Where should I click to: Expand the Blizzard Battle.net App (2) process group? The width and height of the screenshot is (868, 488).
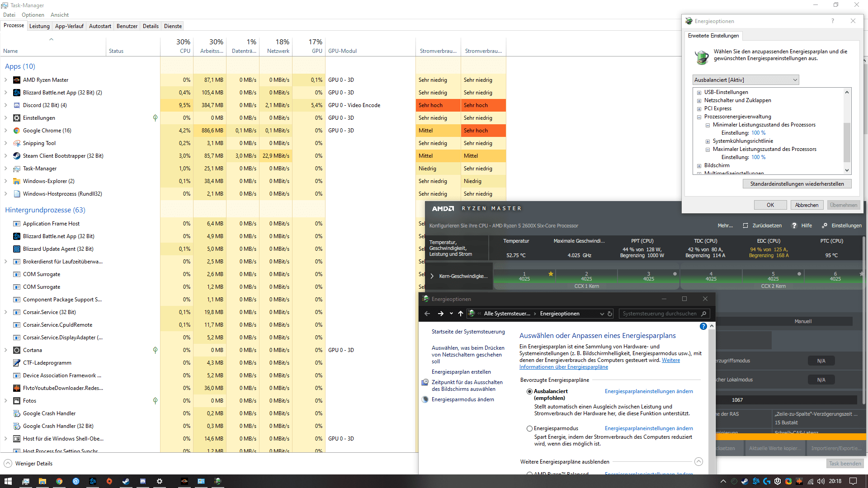5,93
